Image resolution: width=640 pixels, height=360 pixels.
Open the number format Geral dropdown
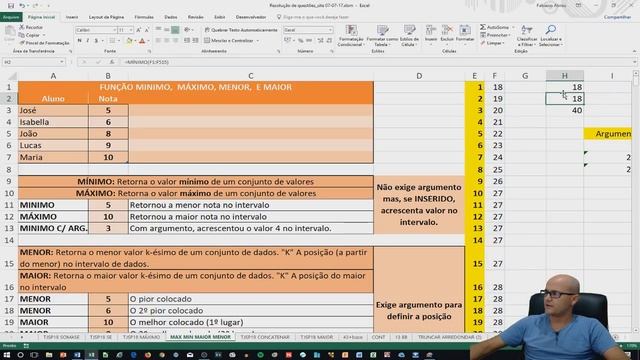pyautogui.click(x=330, y=30)
